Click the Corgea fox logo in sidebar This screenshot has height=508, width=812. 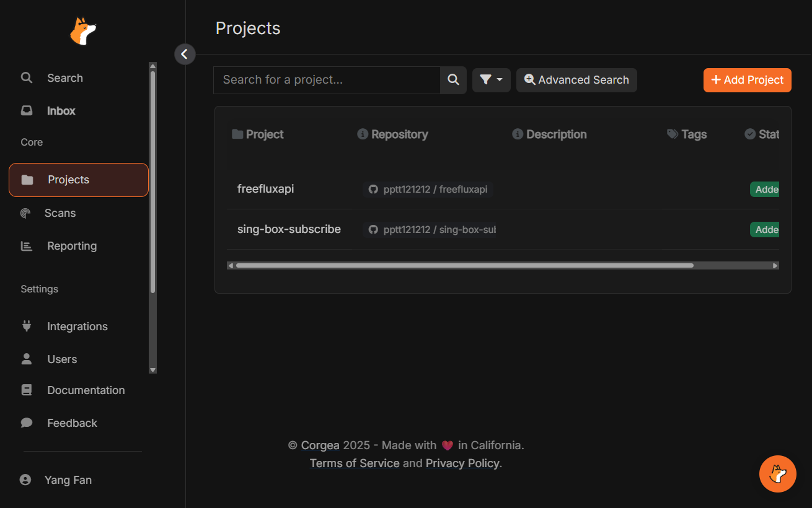(x=83, y=31)
